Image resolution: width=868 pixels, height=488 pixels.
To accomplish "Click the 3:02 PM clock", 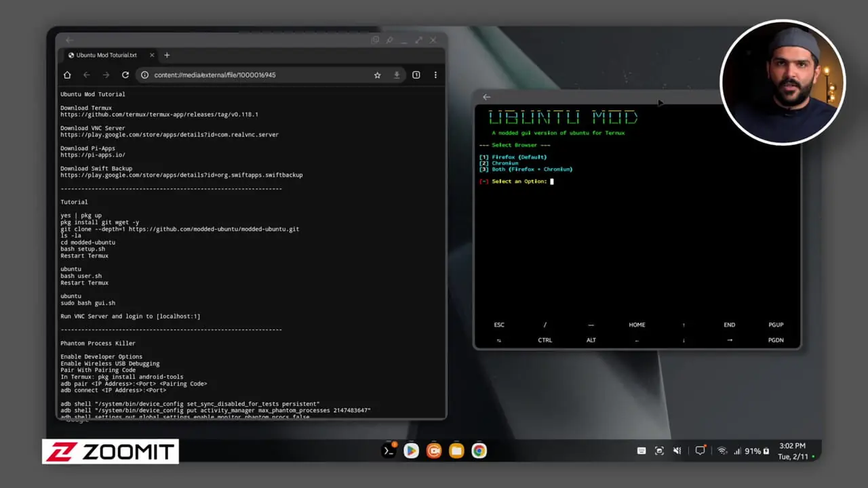I will (x=792, y=446).
